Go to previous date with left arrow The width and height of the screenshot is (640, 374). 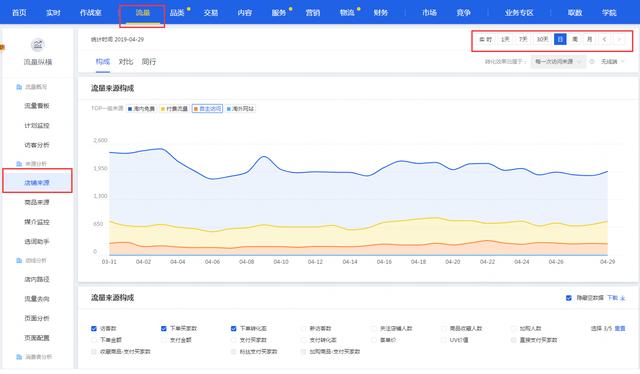604,39
